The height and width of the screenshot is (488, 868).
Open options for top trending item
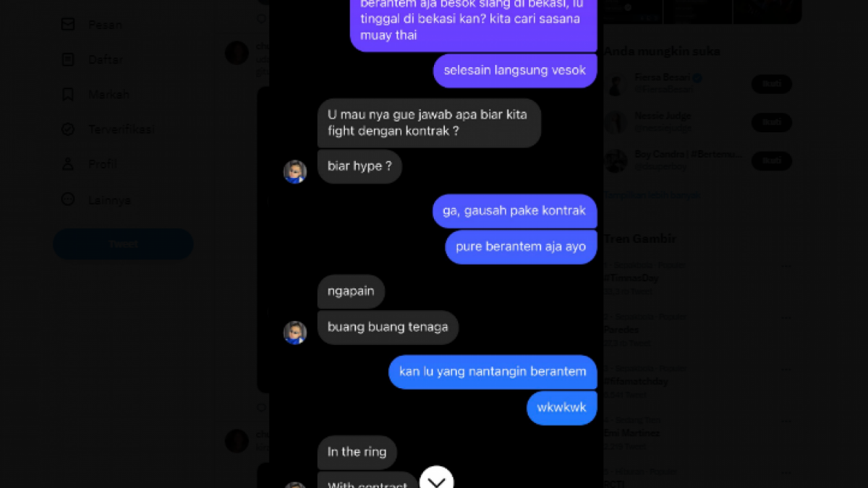tap(786, 267)
